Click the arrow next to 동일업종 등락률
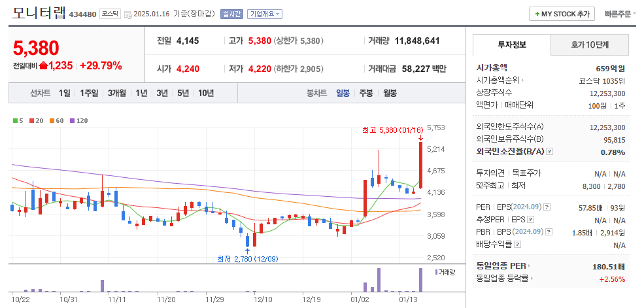644x308 pixels. pyautogui.click(x=532, y=279)
